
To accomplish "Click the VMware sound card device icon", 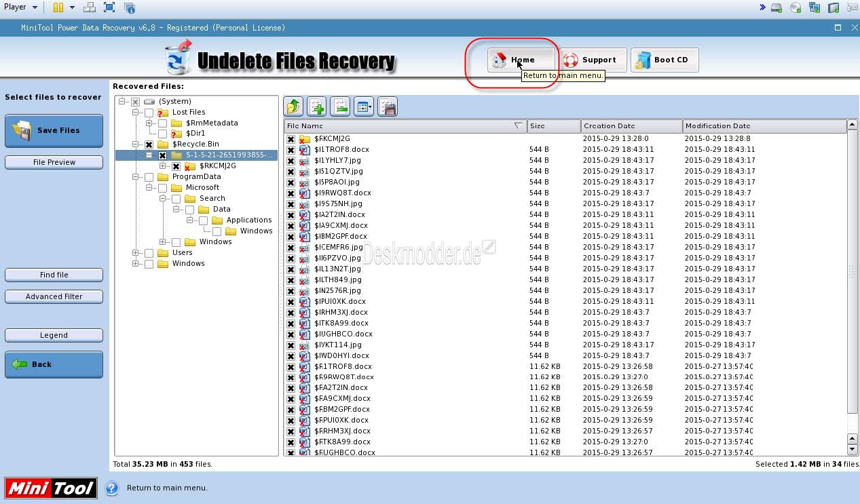I will [834, 7].
